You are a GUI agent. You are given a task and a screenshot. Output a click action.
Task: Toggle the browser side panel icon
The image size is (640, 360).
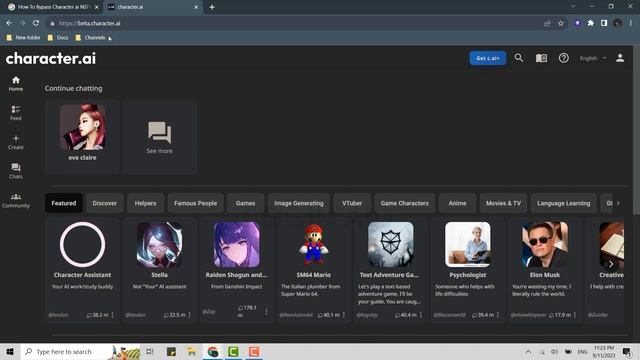click(604, 23)
